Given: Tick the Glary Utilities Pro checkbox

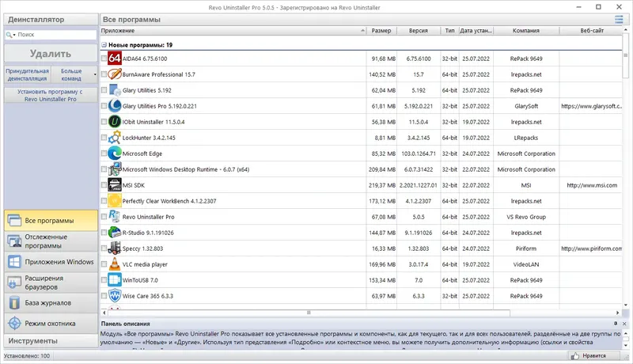Looking at the screenshot, I should coord(104,106).
